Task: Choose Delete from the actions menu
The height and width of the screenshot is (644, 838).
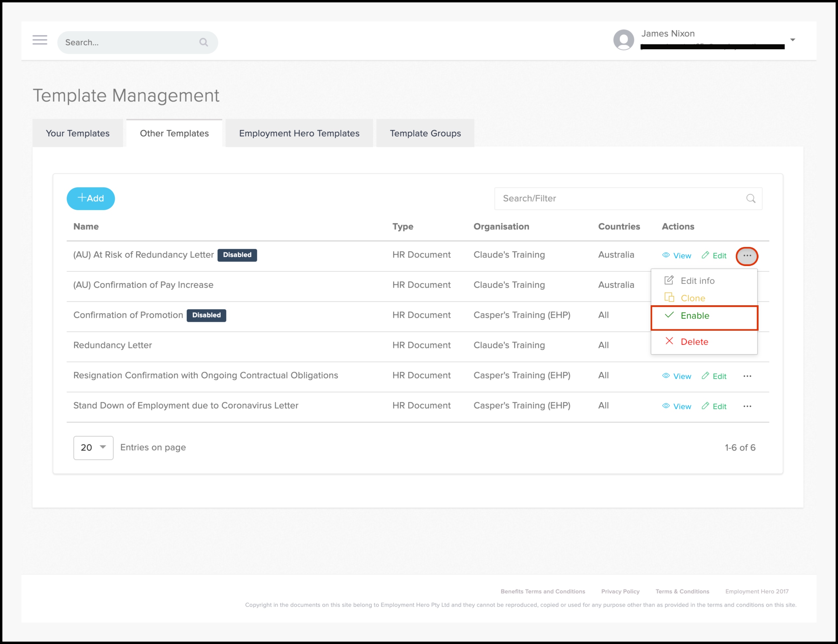Action: [694, 341]
